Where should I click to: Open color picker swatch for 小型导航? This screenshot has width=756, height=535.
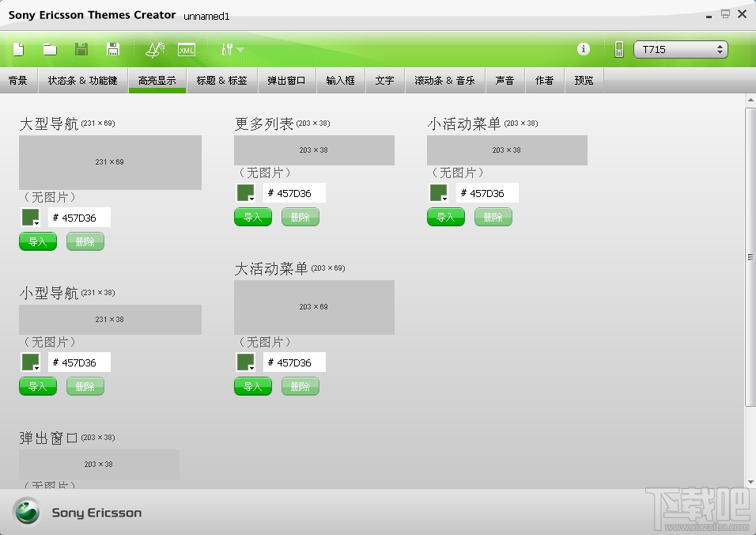coord(31,362)
